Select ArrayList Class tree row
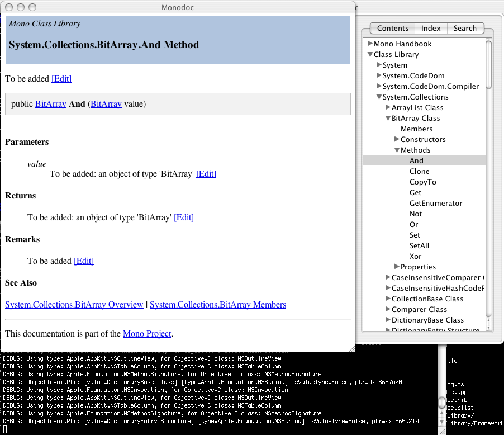Viewport: 504px width, 435px height. tap(424, 107)
